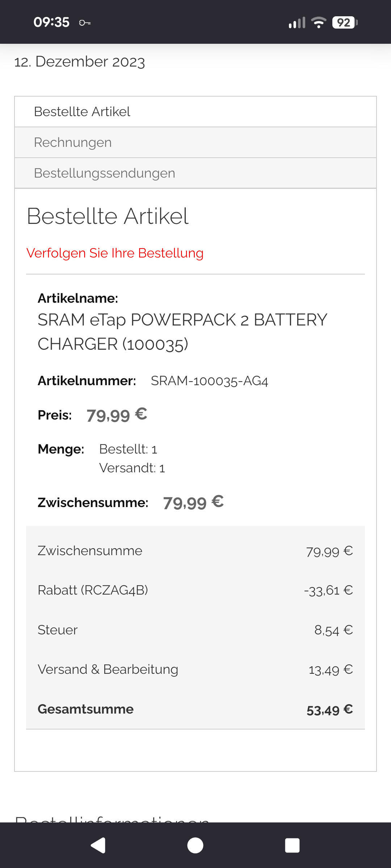Tap the Gesamtsumme amount 53,49 €
Image resolution: width=391 pixels, height=868 pixels.
pos(329,710)
